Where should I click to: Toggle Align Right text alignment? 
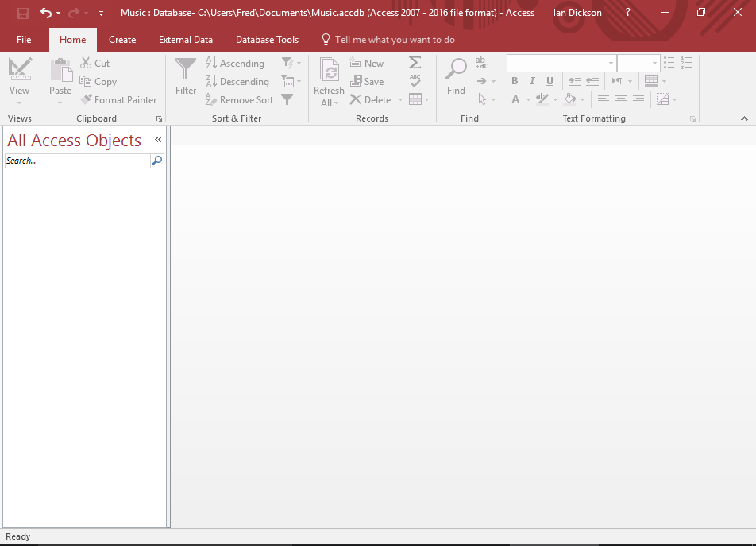[638, 100]
